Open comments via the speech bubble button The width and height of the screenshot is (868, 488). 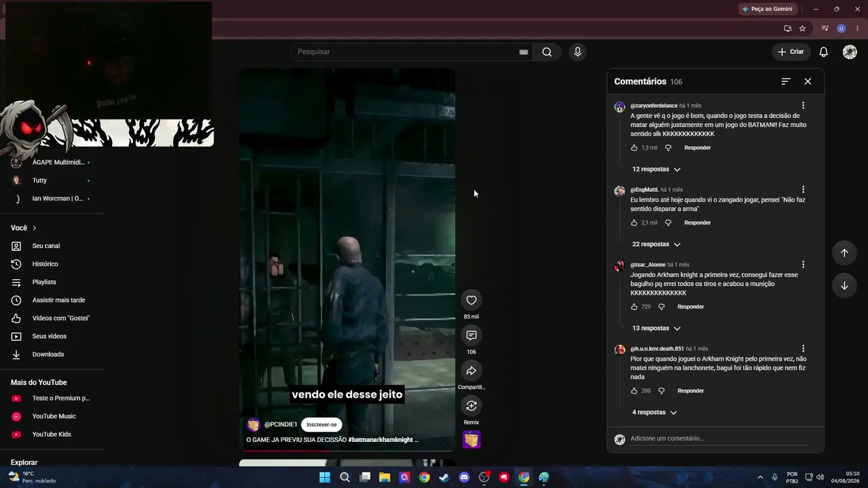coord(471,335)
